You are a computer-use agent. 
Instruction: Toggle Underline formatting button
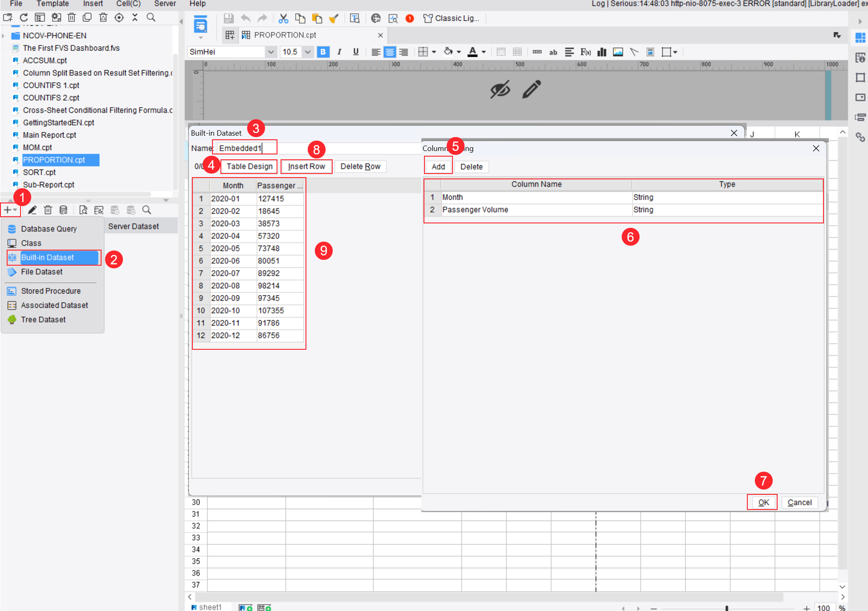point(355,52)
